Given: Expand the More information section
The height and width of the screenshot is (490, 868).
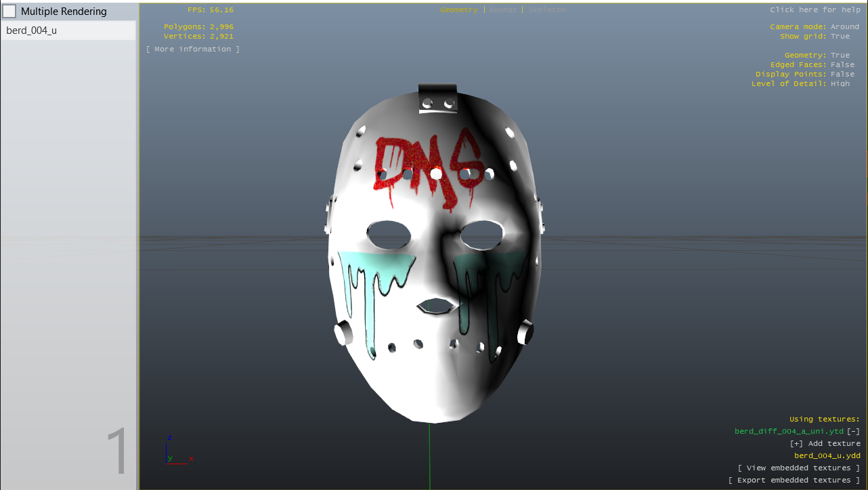Looking at the screenshot, I should [x=193, y=49].
